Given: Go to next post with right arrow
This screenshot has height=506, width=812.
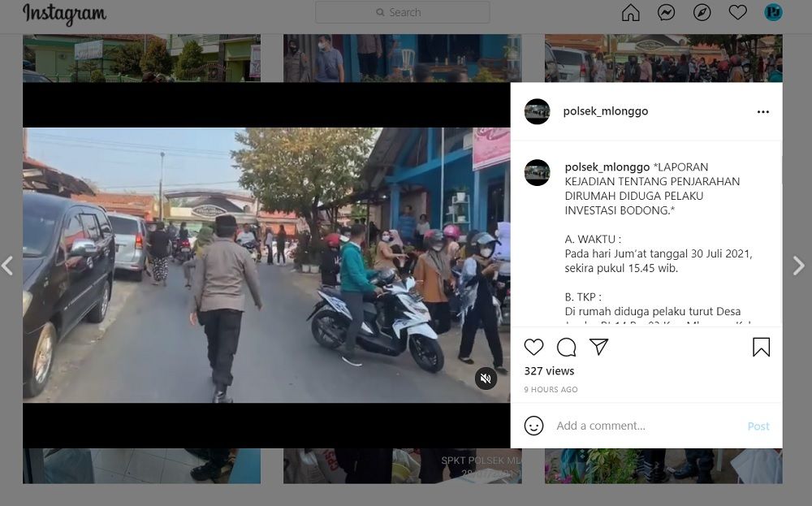Looking at the screenshot, I should (798, 266).
